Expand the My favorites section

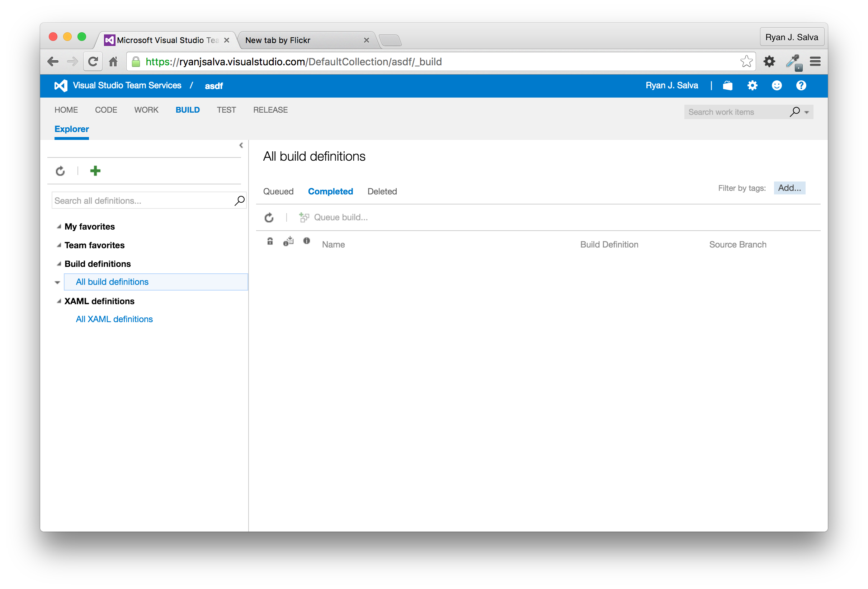point(59,226)
